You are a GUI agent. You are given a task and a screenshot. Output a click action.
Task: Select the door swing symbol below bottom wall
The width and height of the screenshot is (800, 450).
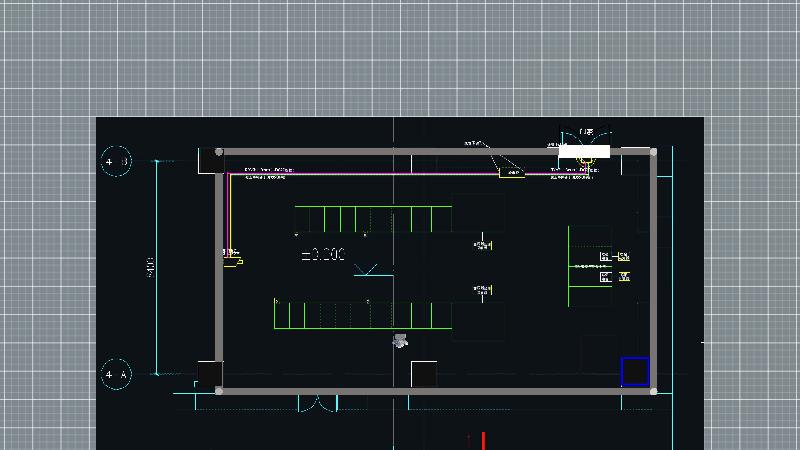tap(318, 403)
